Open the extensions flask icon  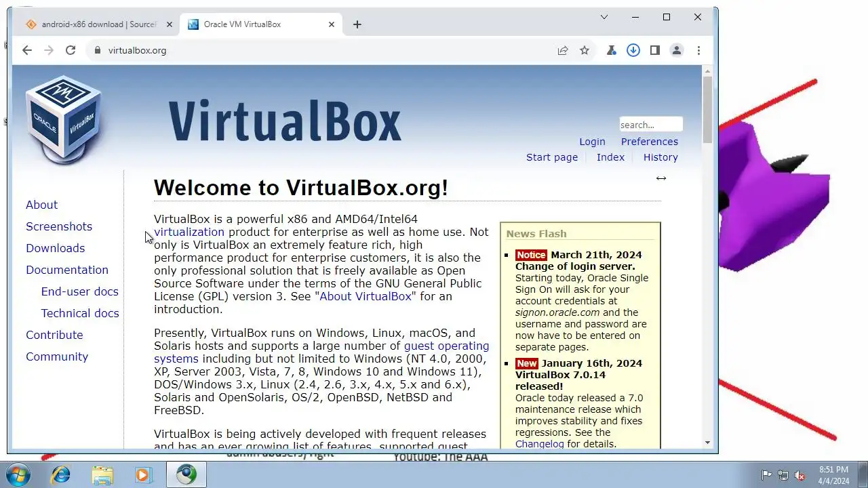tap(612, 50)
